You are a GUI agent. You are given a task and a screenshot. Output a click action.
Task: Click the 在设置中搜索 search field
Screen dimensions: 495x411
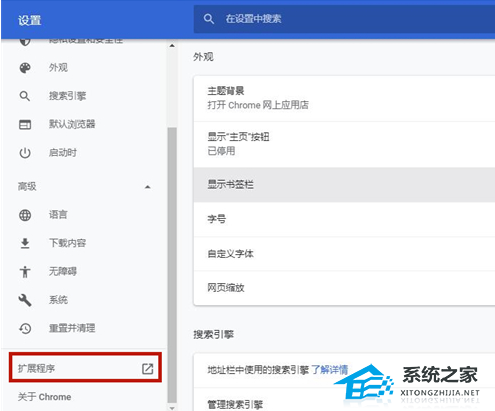pyautogui.click(x=344, y=19)
